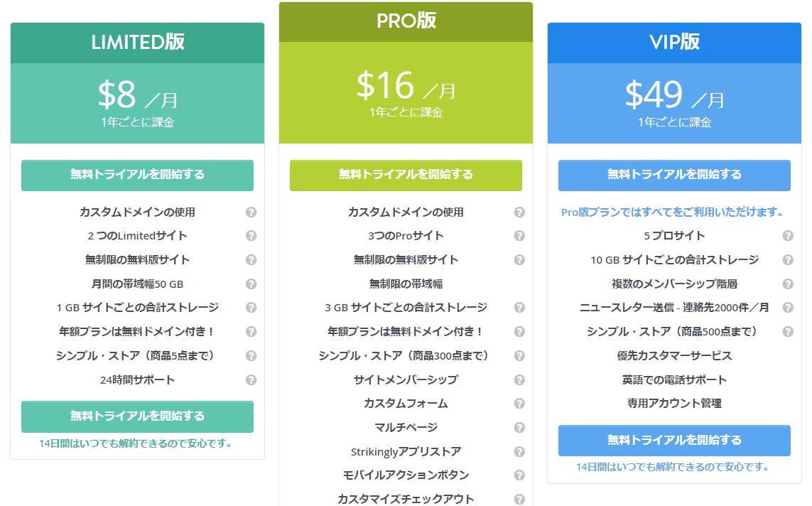Click bottom 無料トライアルを開始する in LIMITED plan
Viewport: 812px width, 506px height.
pos(137,416)
